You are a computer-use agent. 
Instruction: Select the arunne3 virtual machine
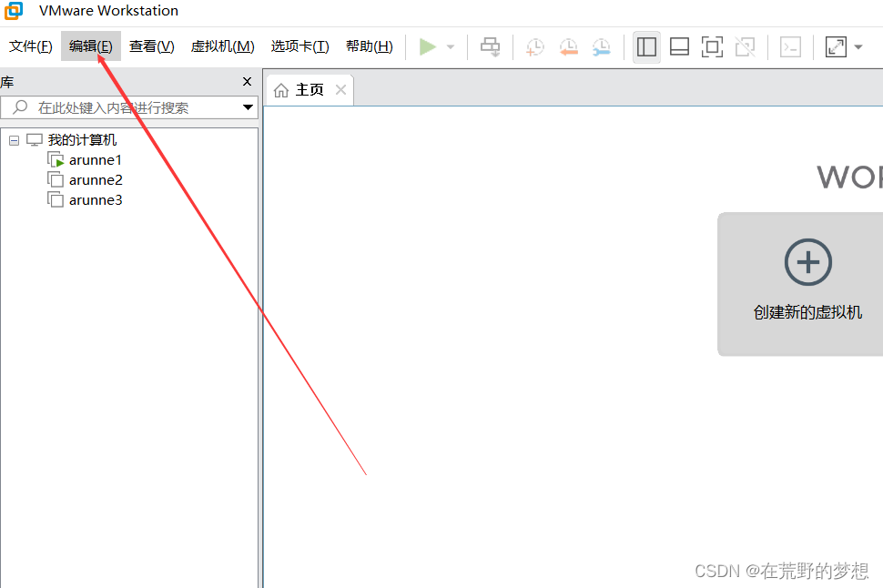[96, 200]
